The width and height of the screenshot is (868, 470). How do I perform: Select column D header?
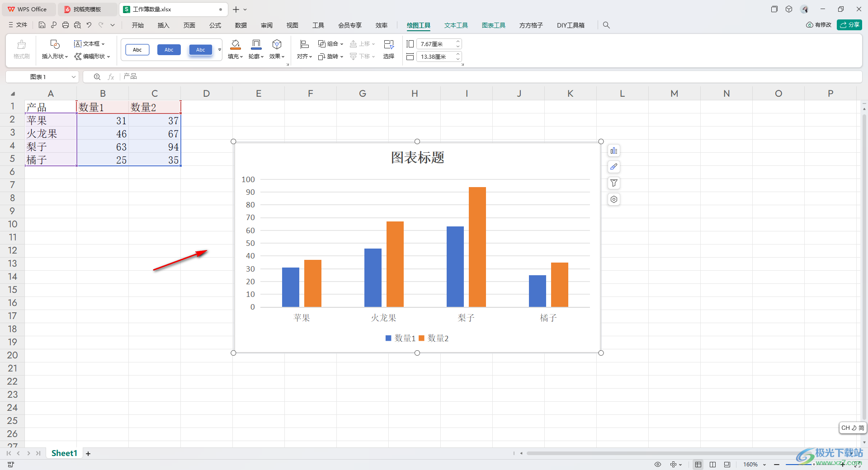pyautogui.click(x=207, y=94)
